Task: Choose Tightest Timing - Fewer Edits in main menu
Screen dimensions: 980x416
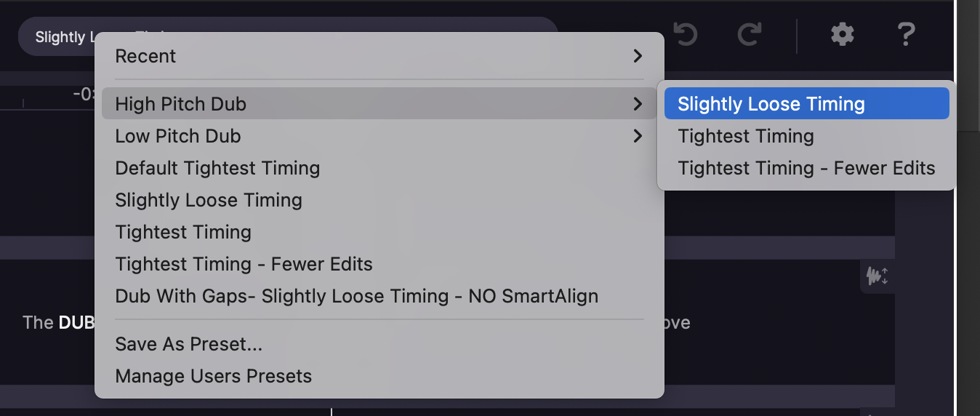Action: point(244,264)
